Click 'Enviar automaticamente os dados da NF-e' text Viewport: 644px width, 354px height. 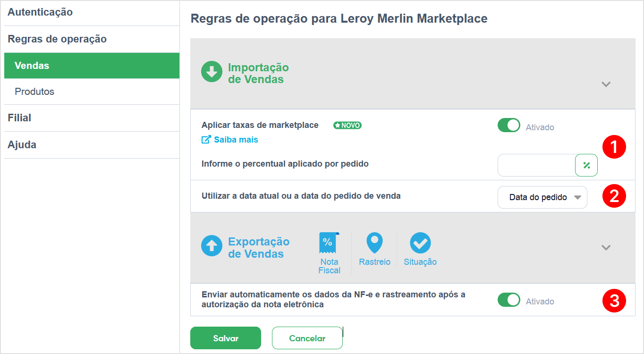click(333, 299)
